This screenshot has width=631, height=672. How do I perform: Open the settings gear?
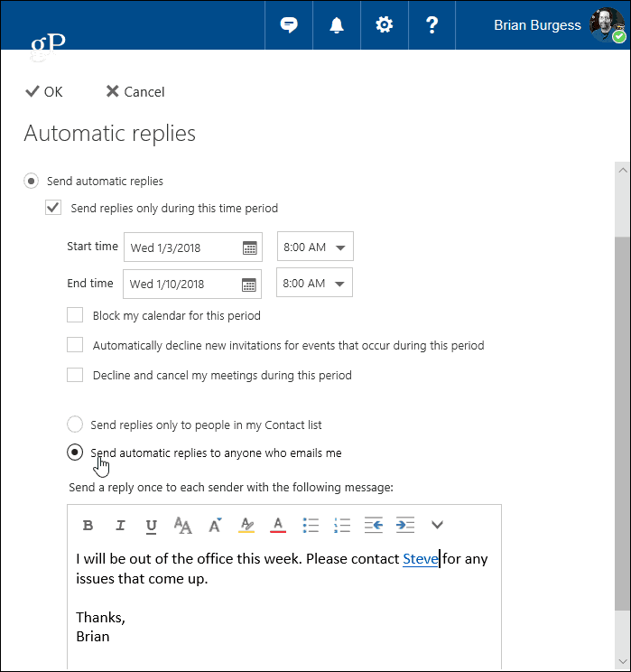pos(385,25)
